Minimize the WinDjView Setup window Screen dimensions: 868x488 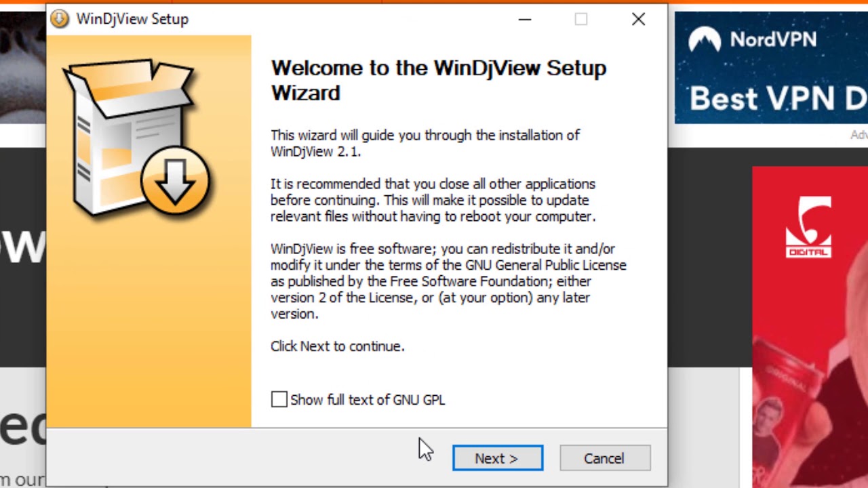pyautogui.click(x=525, y=19)
